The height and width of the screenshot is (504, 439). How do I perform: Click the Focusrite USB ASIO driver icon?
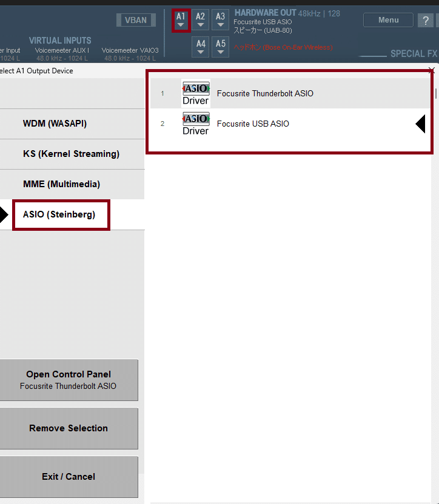pyautogui.click(x=196, y=124)
